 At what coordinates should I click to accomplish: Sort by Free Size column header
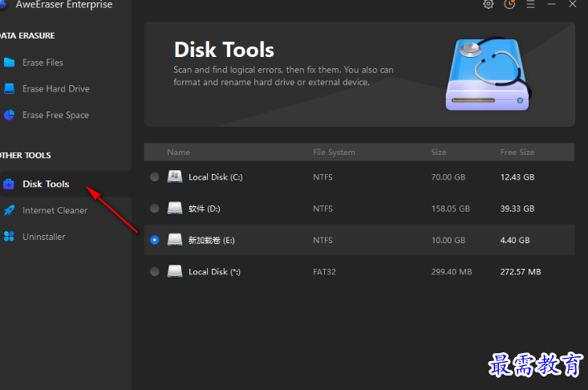[517, 152]
